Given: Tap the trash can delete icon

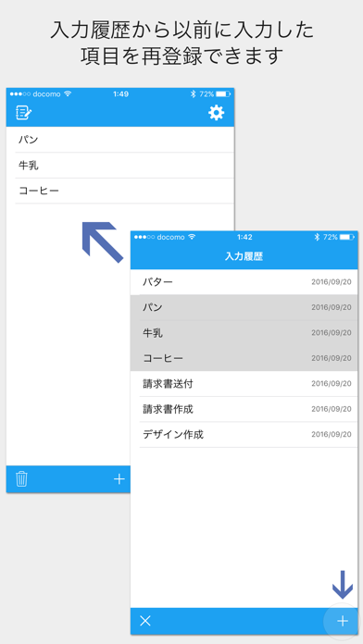Looking at the screenshot, I should [x=22, y=479].
